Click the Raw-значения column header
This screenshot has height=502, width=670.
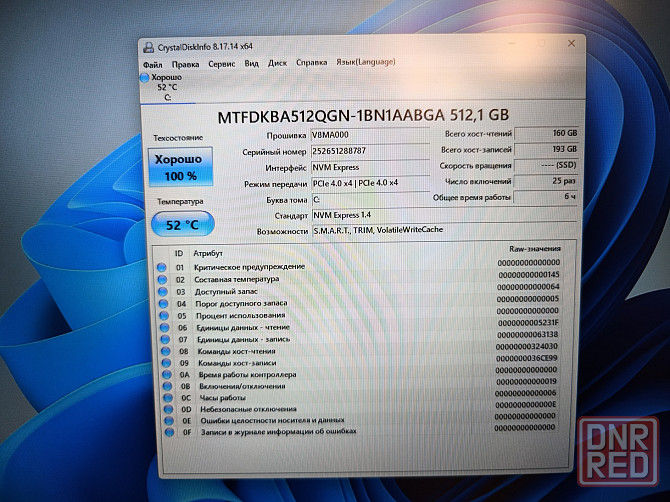534,249
